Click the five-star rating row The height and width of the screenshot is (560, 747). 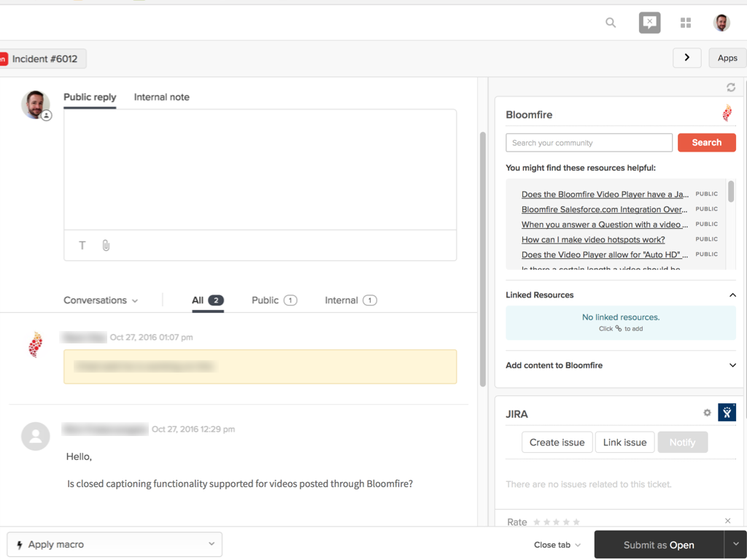tap(557, 522)
